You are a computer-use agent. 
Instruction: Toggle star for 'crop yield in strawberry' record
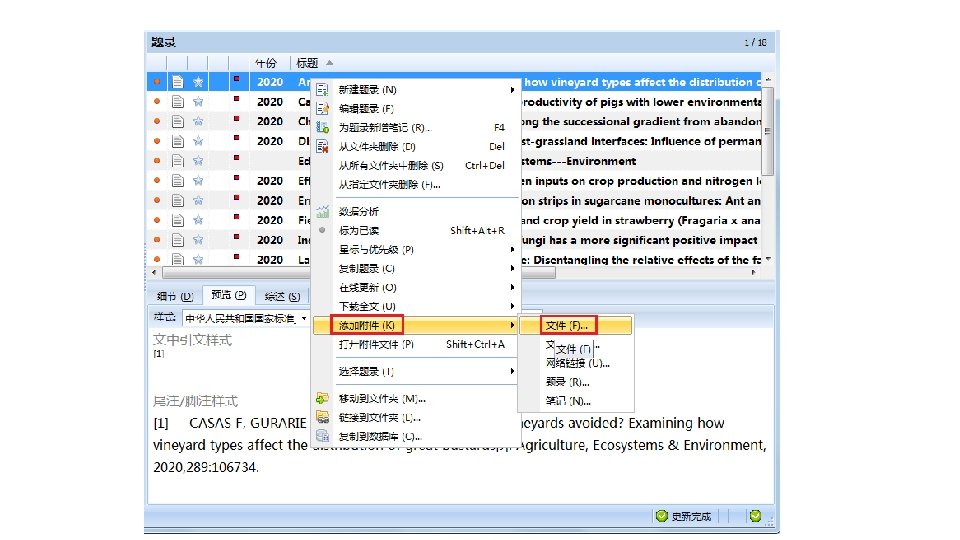(198, 220)
